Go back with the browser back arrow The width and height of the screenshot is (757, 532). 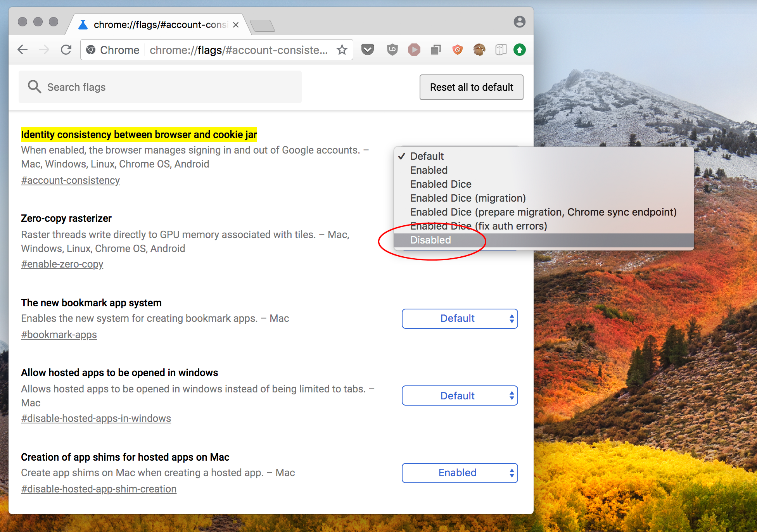coord(23,50)
